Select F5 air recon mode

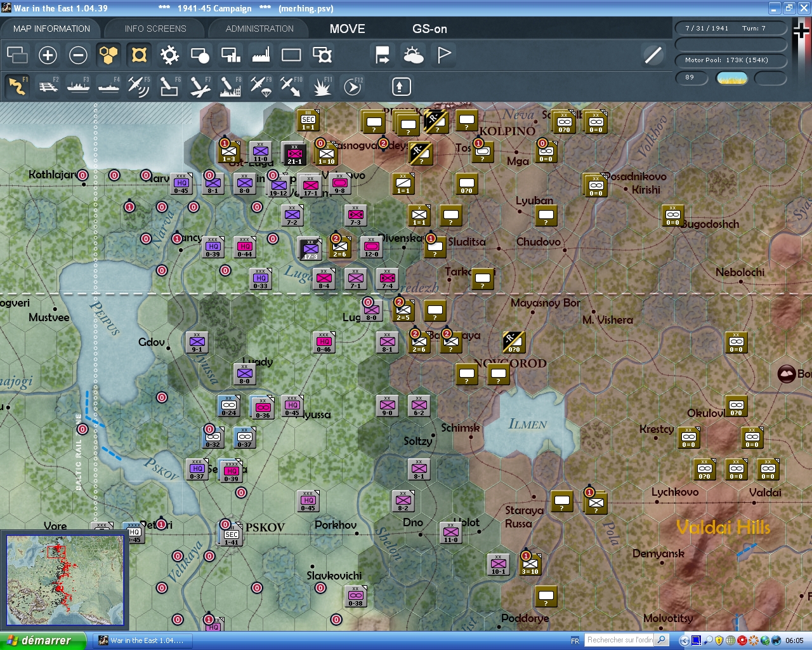pos(139,86)
